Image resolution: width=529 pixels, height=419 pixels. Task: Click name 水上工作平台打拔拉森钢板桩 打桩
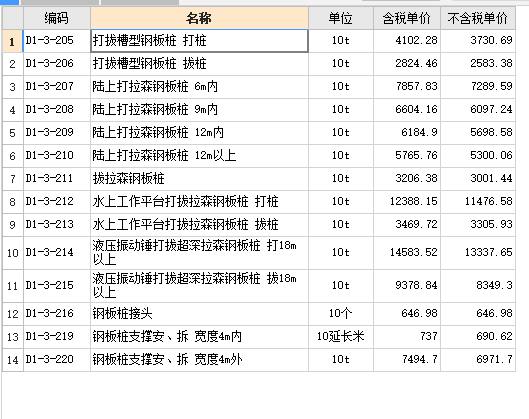199,202
